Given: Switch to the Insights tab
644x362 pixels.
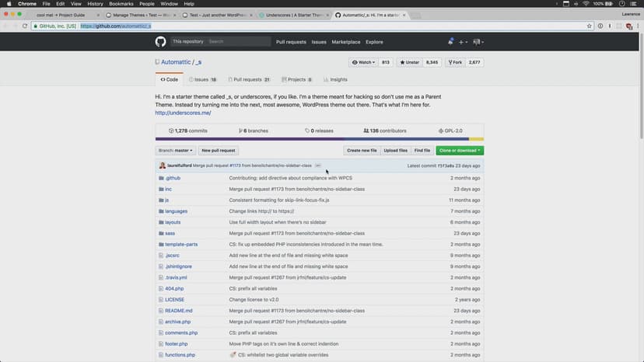Looking at the screenshot, I should (x=335, y=79).
